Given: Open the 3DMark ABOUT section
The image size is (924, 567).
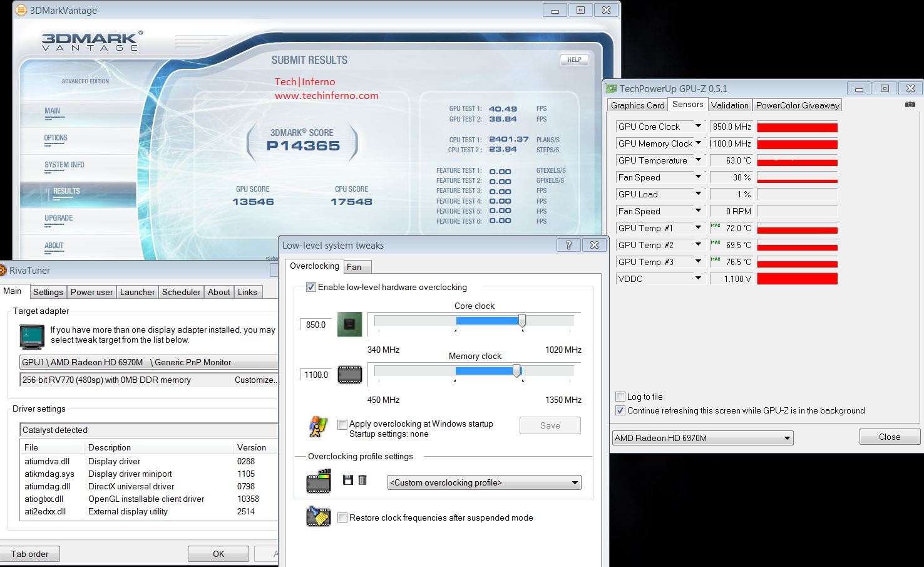Looking at the screenshot, I should pos(54,246).
